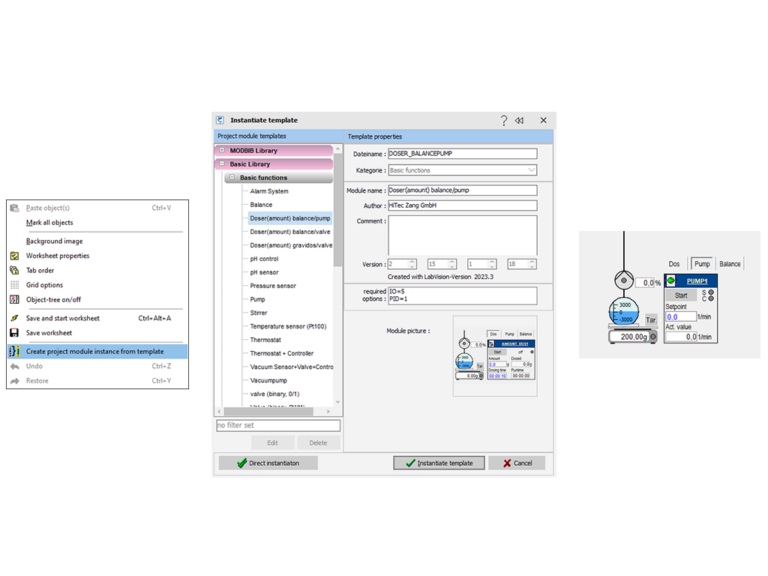Image resolution: width=768 pixels, height=576 pixels.
Task: Click the gear icon on the balance display
Action: (x=652, y=336)
